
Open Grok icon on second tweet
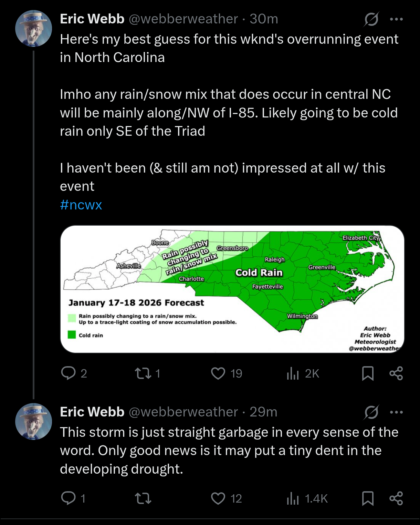[x=371, y=412]
